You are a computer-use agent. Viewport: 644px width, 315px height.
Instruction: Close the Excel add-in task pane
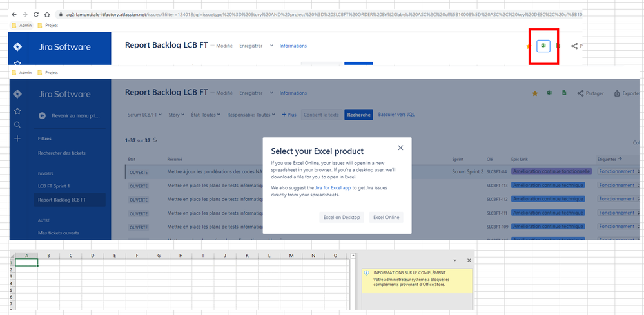(x=469, y=260)
